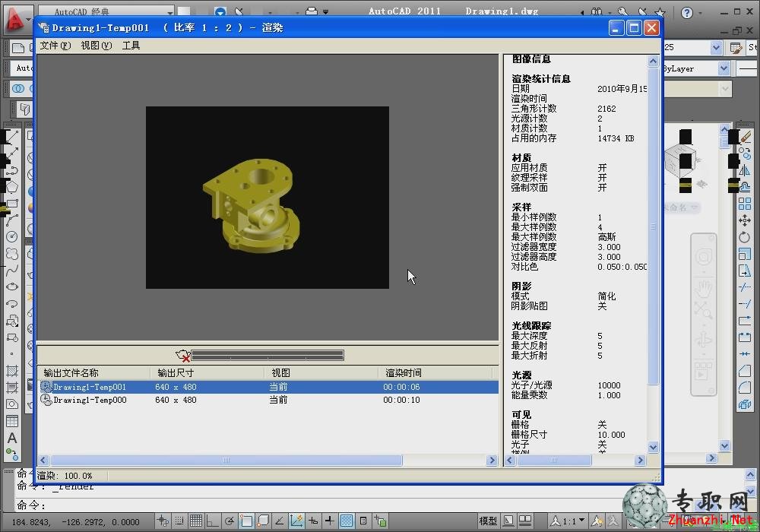Select the Move modify tool

[745, 220]
